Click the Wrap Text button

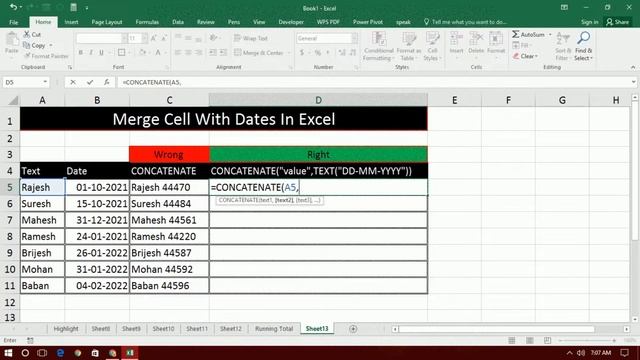(x=251, y=38)
